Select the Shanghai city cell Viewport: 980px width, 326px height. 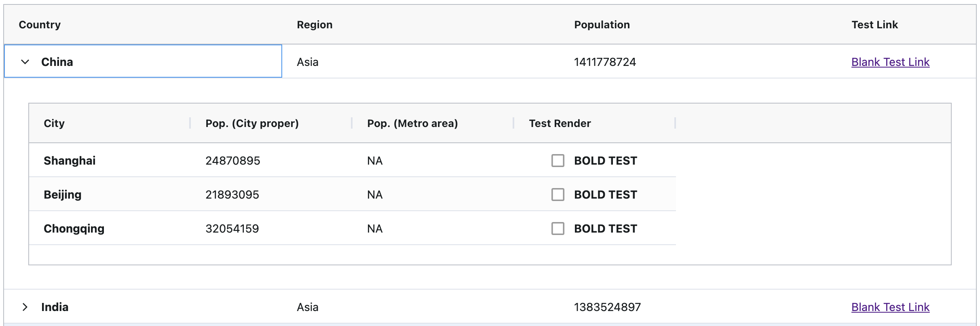pos(70,161)
